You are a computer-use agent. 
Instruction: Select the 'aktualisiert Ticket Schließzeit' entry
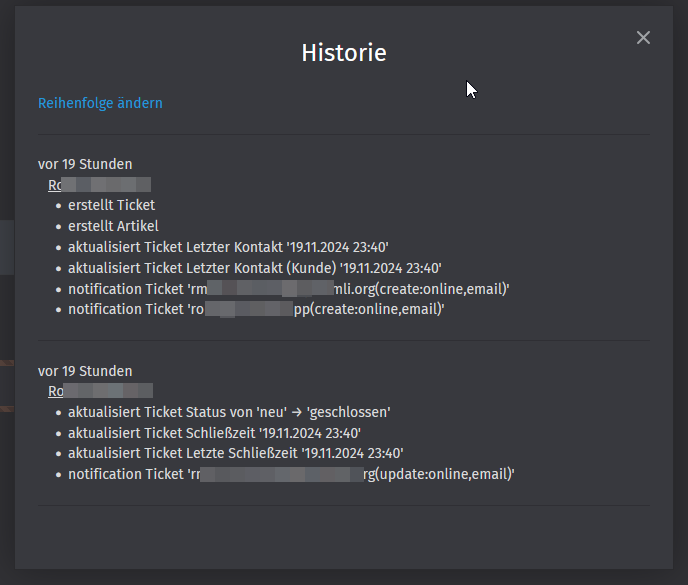point(214,433)
